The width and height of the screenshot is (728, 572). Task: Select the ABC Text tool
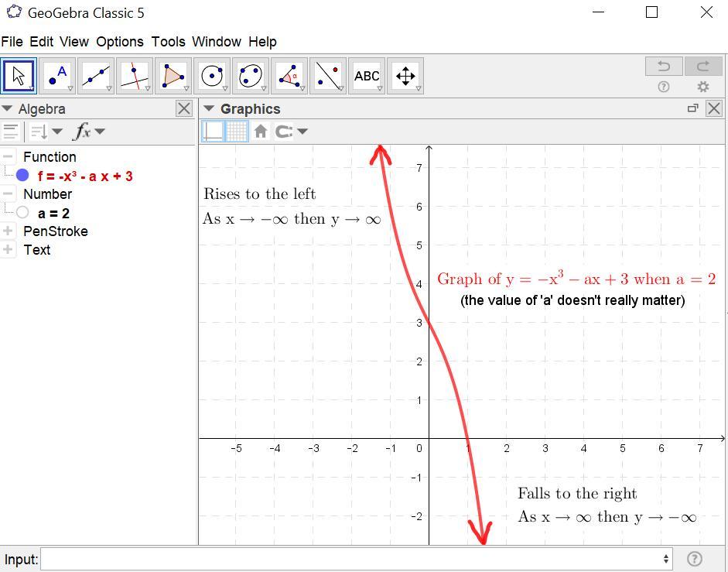click(x=367, y=76)
